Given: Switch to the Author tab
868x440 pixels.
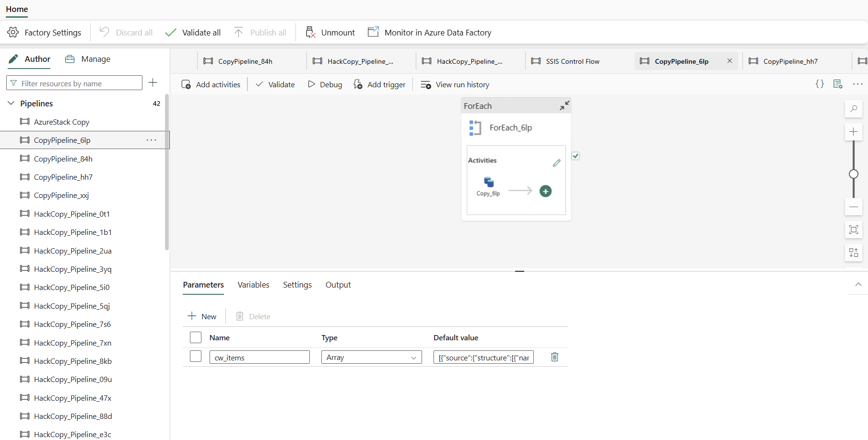Looking at the screenshot, I should 30,59.
